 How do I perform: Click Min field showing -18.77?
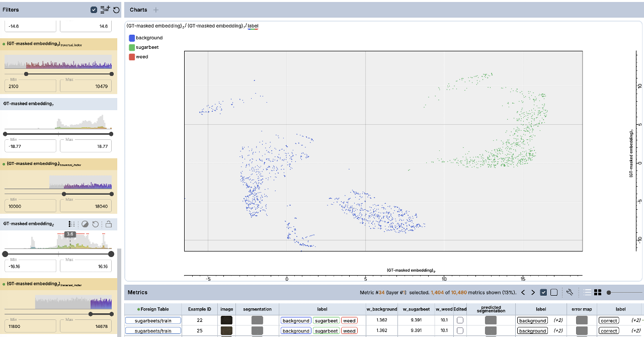(x=30, y=145)
